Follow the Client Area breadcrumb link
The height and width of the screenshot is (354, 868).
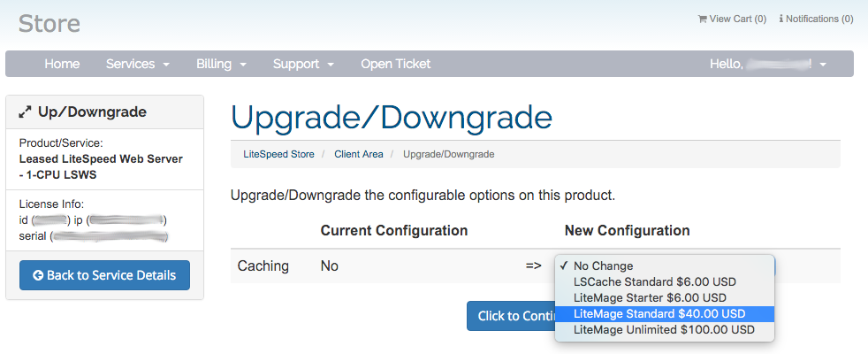[x=359, y=154]
